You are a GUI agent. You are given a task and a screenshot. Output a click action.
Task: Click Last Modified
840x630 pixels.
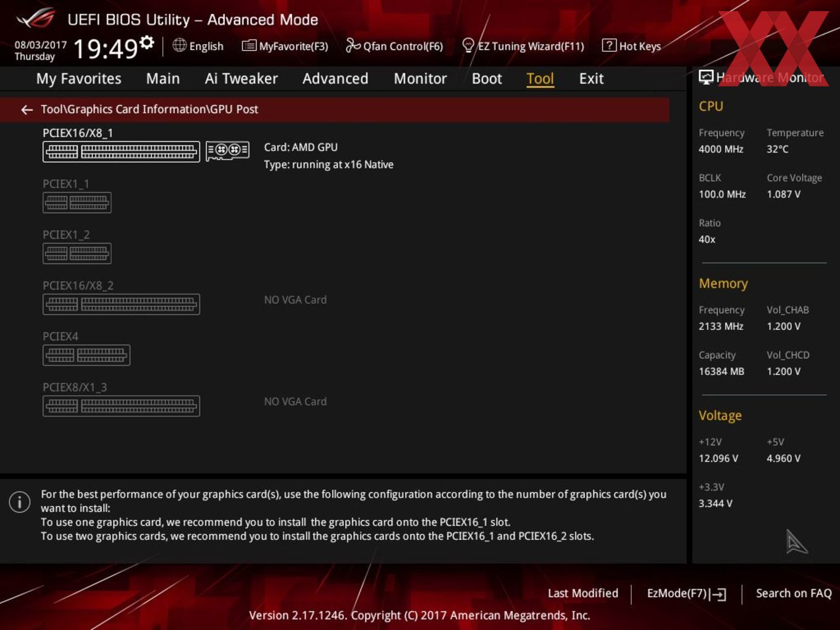point(583,593)
